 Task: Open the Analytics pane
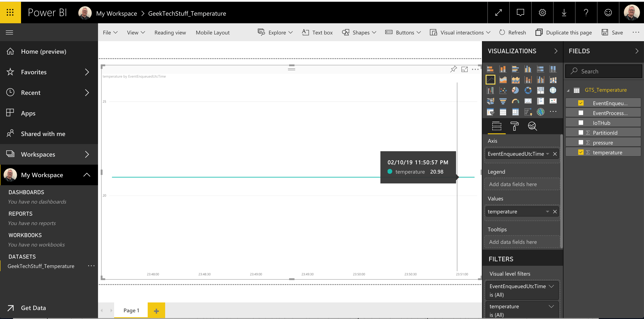coord(532,126)
